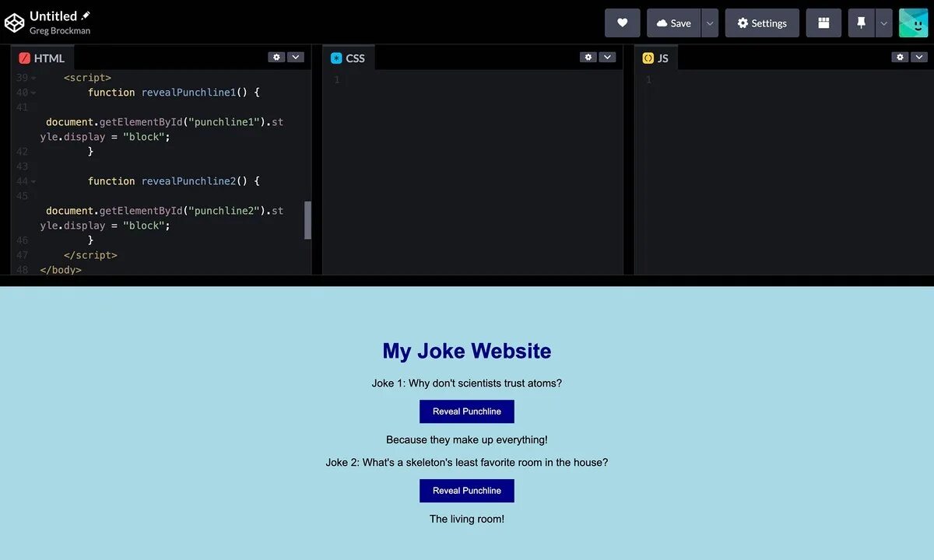Click 'Joke 1: Why don't scientists trust atoms?'
The width and height of the screenshot is (934, 560).
pos(467,383)
